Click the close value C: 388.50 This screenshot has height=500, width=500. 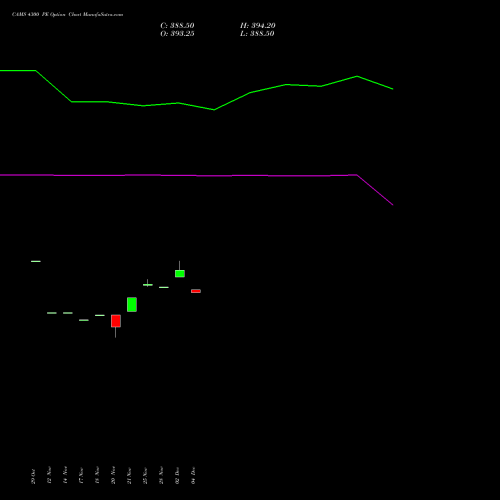[x=177, y=26]
